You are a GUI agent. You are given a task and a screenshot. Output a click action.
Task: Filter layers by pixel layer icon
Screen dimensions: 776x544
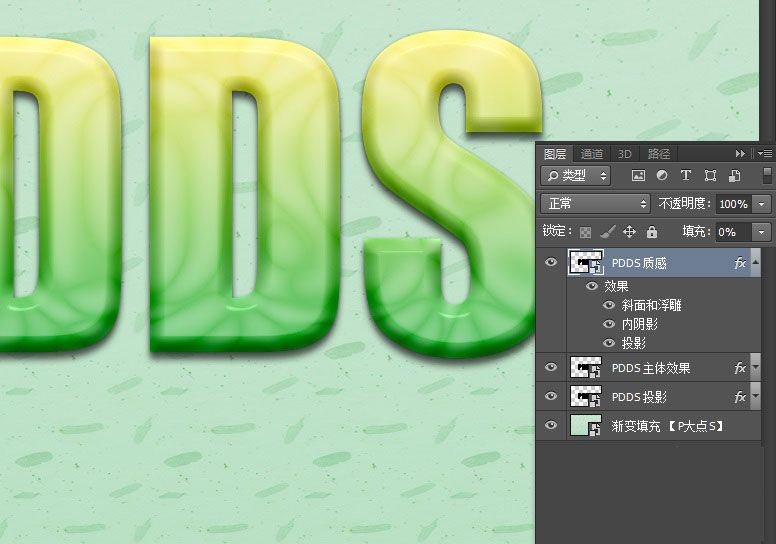tap(638, 176)
